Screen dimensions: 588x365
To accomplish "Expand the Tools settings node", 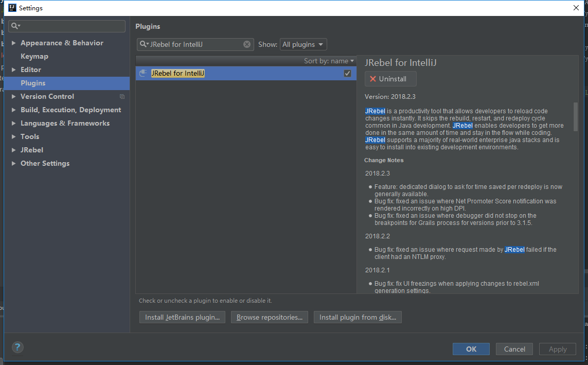I will click(x=13, y=136).
